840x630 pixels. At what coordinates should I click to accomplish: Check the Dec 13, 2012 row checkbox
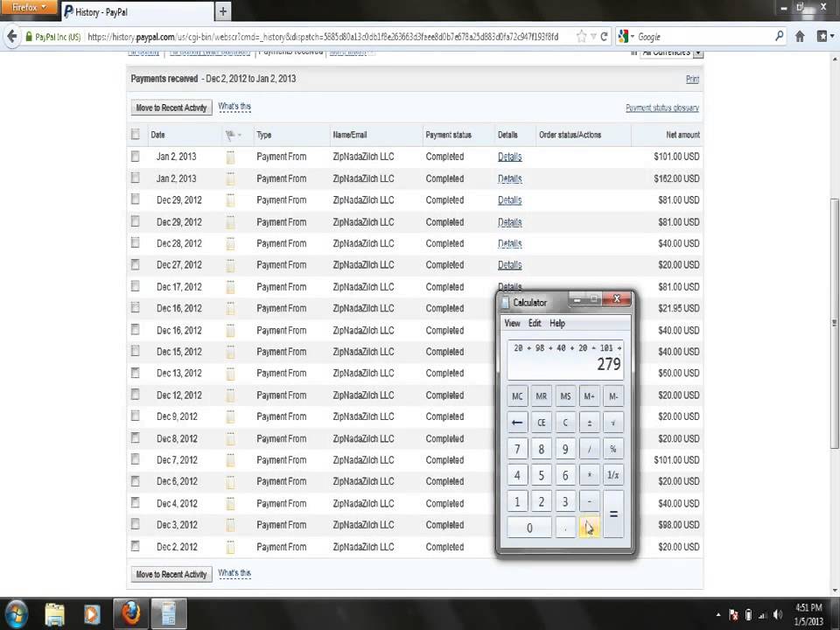point(135,373)
